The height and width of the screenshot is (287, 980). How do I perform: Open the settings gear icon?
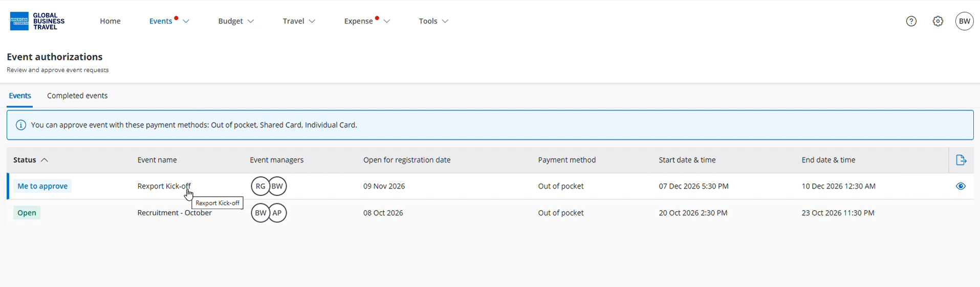938,21
